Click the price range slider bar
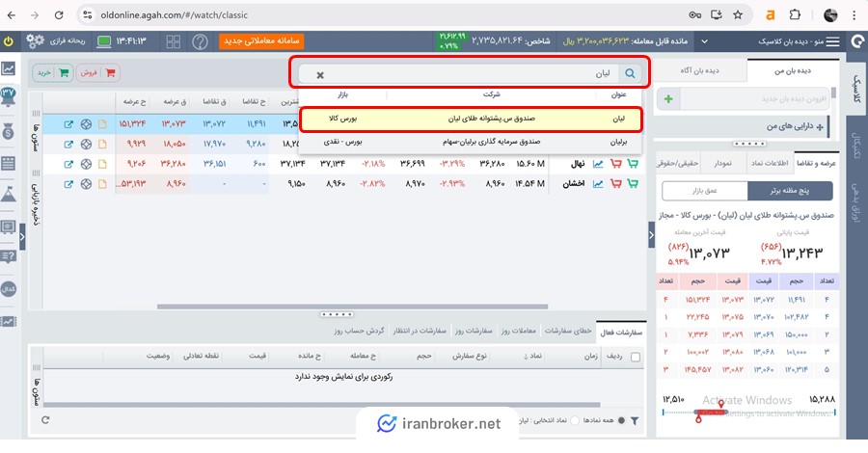The height and width of the screenshot is (453, 868). [x=749, y=413]
